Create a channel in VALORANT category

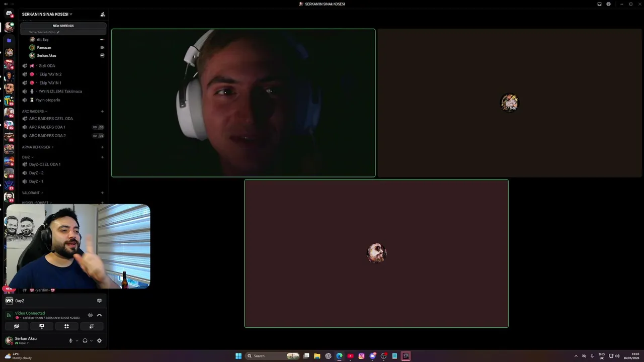point(102,193)
